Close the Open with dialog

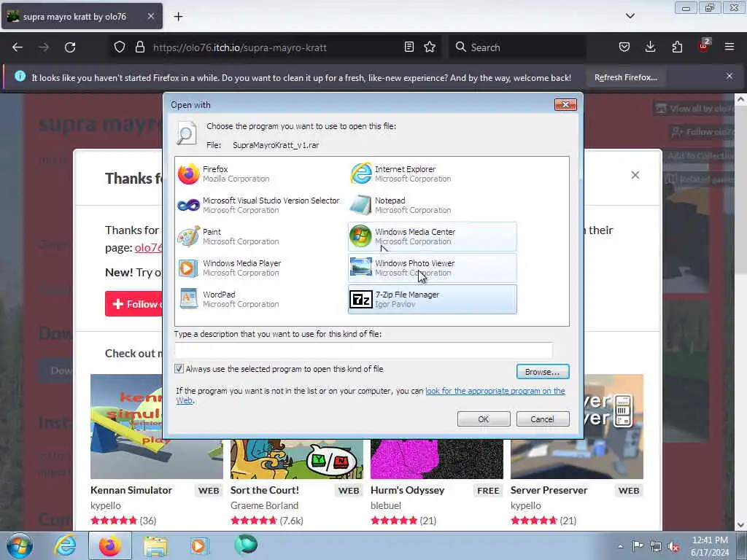click(x=565, y=104)
